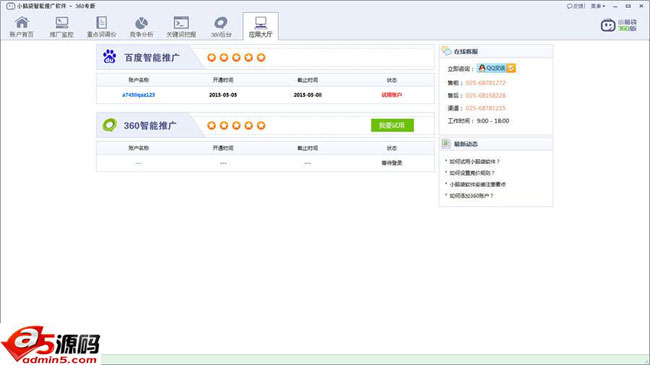This screenshot has height=365, width=650.
Task: Click the 状态 header in the 360 table
Action: click(392, 148)
